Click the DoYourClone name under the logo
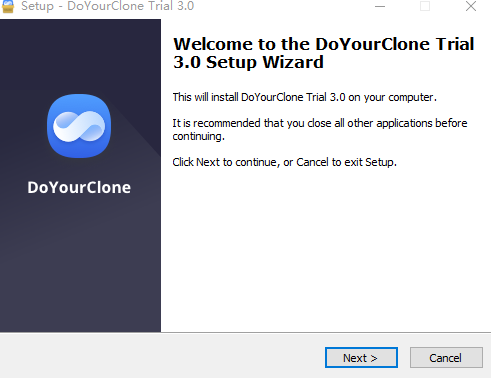 pos(79,188)
